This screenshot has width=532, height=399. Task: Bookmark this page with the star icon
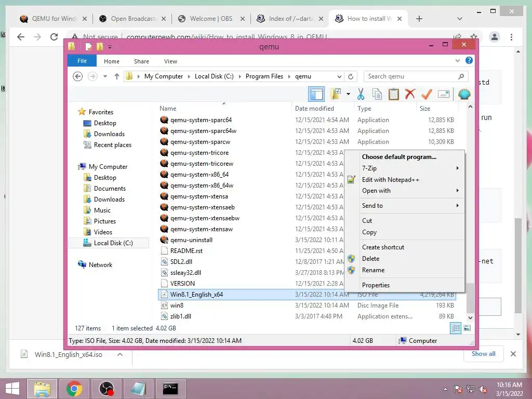pos(474,36)
